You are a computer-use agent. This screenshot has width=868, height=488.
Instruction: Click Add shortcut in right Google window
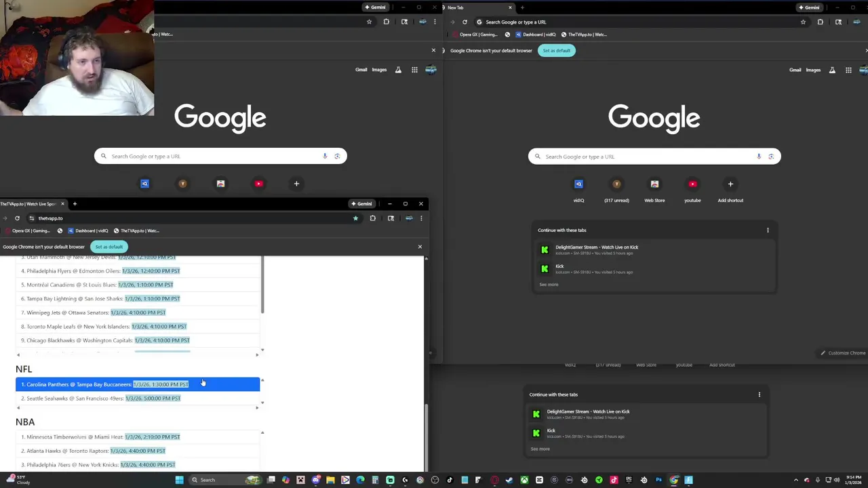click(730, 189)
